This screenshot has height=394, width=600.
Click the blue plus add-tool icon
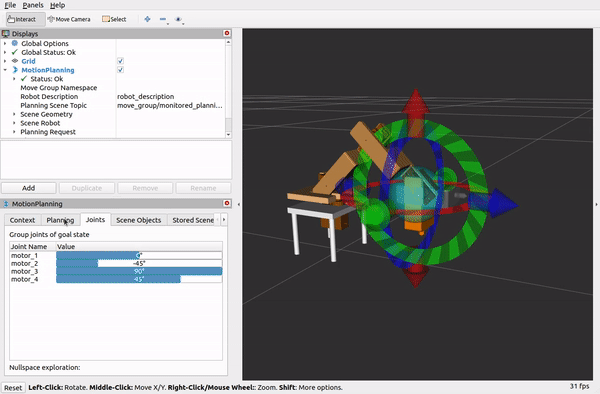tap(147, 19)
